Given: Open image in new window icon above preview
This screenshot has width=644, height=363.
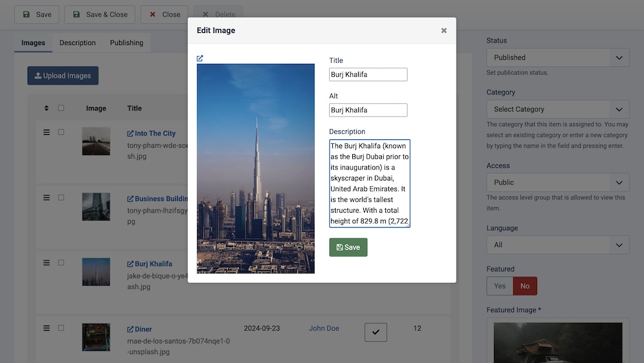Looking at the screenshot, I should click(x=200, y=59).
